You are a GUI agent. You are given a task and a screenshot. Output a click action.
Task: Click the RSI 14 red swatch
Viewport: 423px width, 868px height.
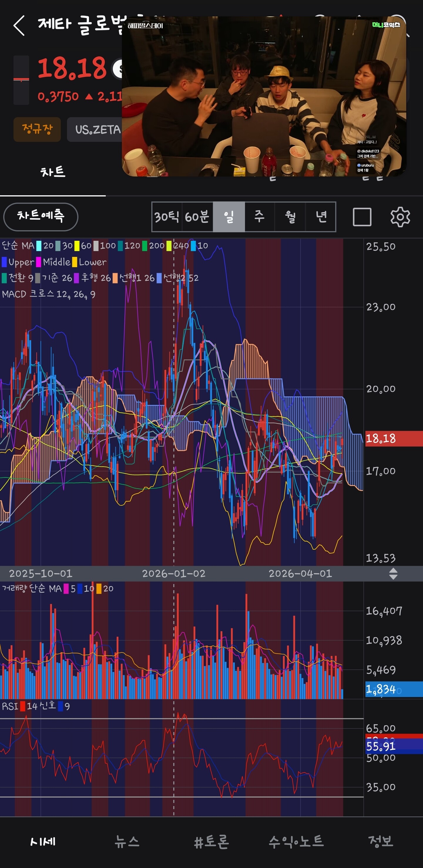[23, 706]
